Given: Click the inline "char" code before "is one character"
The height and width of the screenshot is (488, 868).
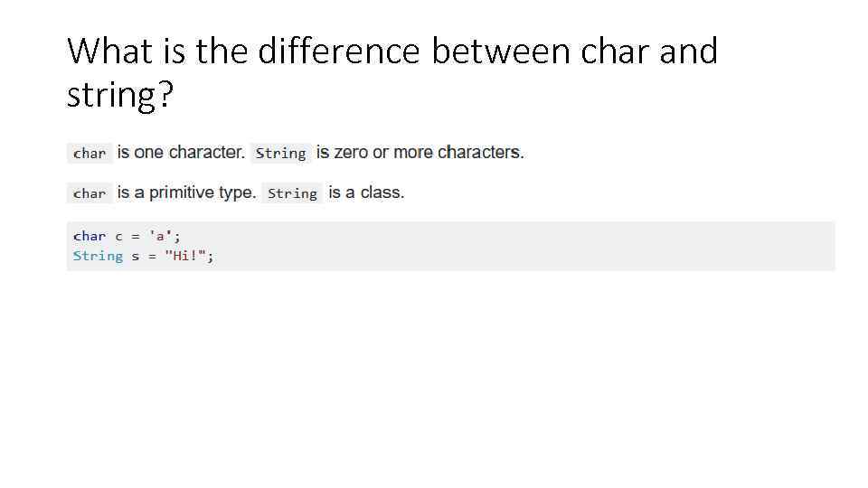Looking at the screenshot, I should (x=90, y=154).
